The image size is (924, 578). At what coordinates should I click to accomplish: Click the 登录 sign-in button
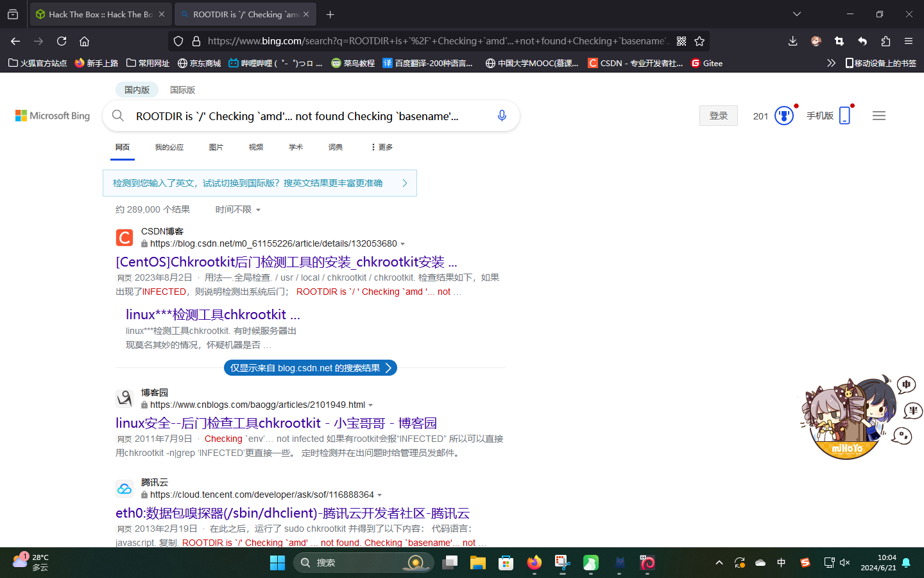coord(719,116)
